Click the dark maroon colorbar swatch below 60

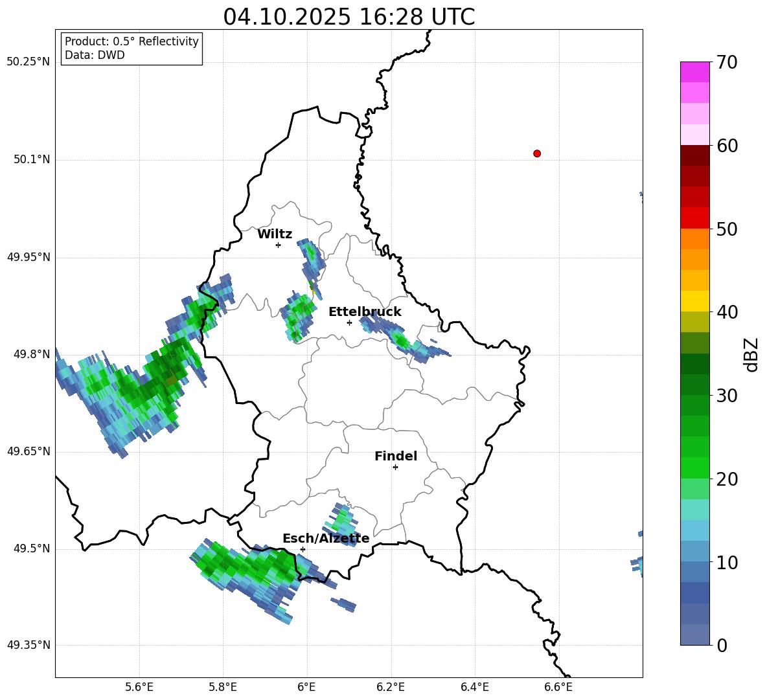[695, 155]
